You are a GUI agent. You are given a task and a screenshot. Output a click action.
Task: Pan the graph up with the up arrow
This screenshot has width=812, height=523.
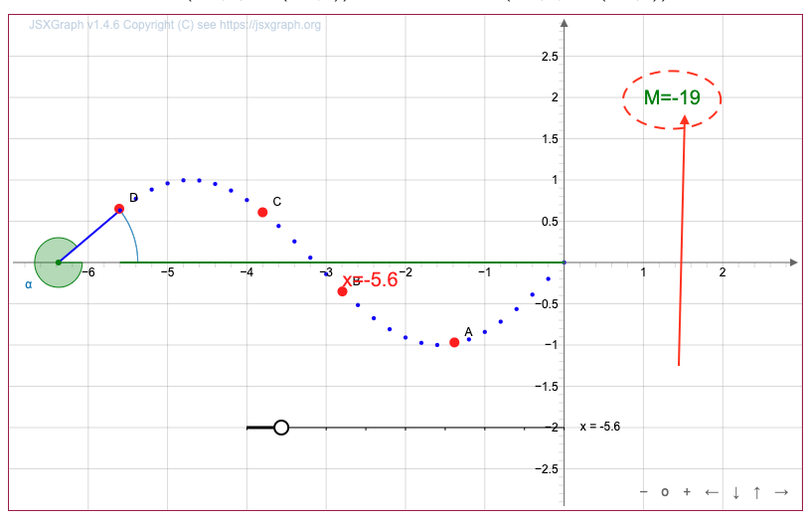[x=757, y=492]
